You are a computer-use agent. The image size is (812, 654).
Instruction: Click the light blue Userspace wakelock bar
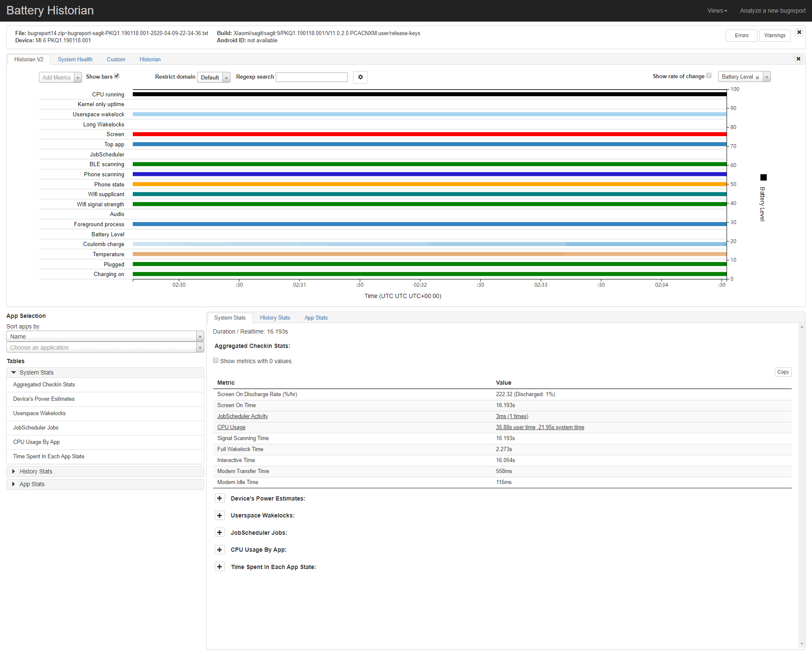tap(430, 114)
